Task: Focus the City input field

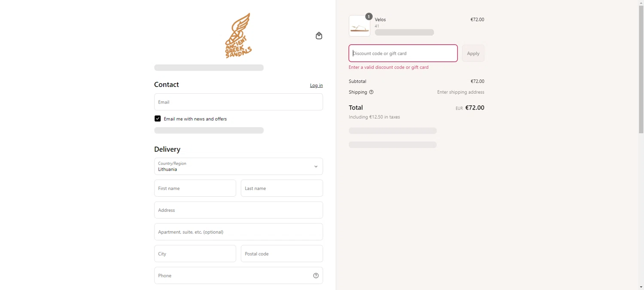Action: 195,254
